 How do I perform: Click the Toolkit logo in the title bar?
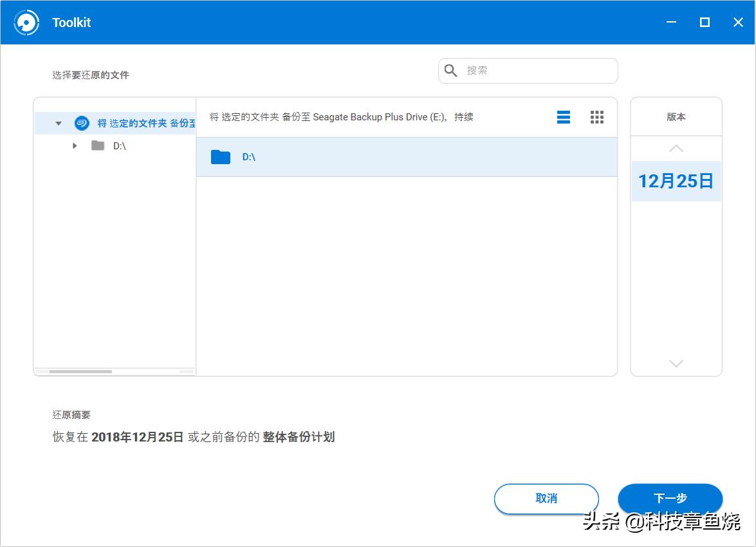click(x=26, y=22)
